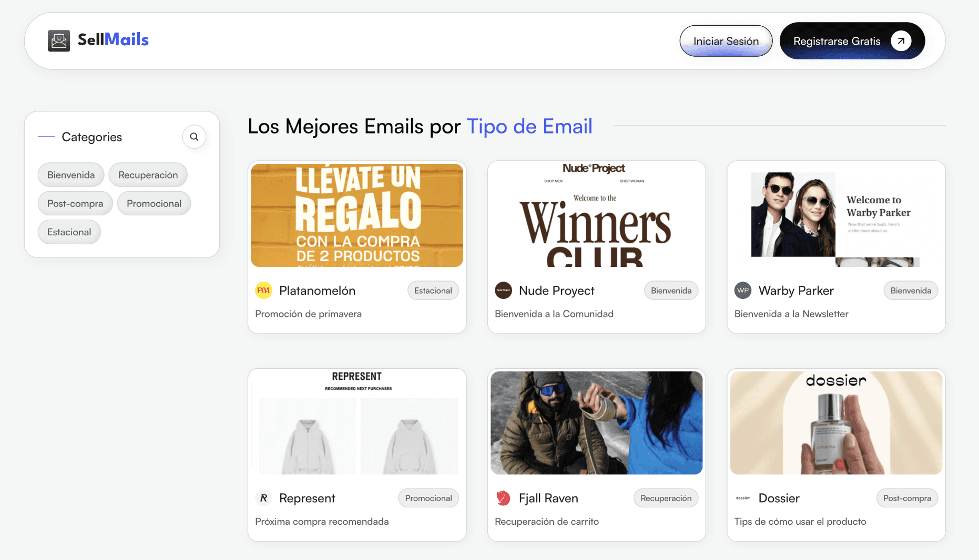Click the Categories panel heading

pos(92,137)
